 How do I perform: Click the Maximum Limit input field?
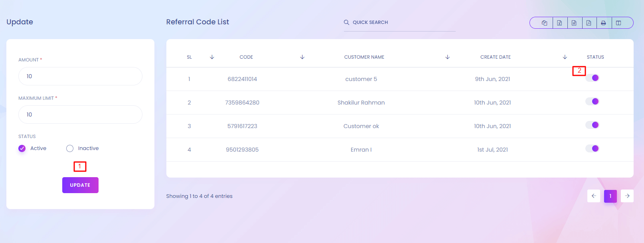[80, 115]
